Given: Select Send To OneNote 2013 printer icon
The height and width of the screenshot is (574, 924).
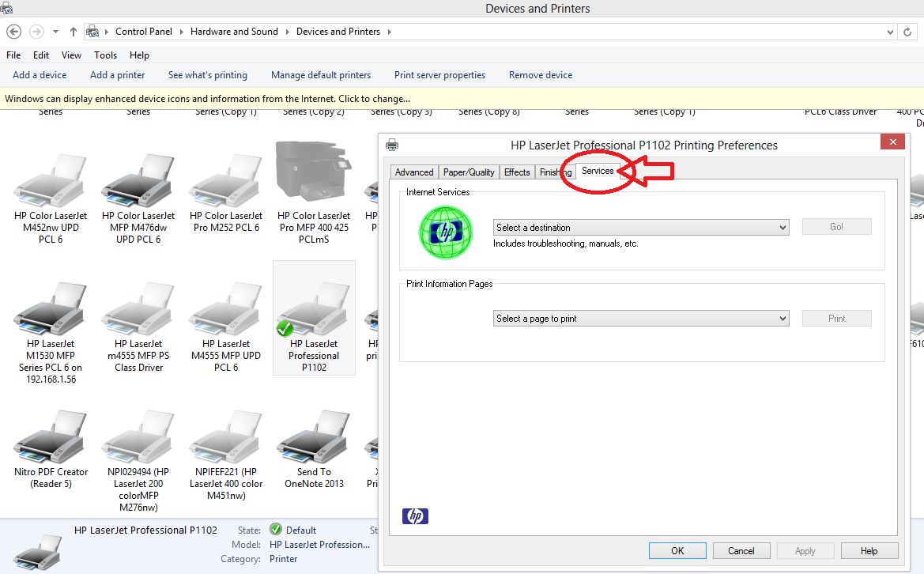Looking at the screenshot, I should coord(314,437).
